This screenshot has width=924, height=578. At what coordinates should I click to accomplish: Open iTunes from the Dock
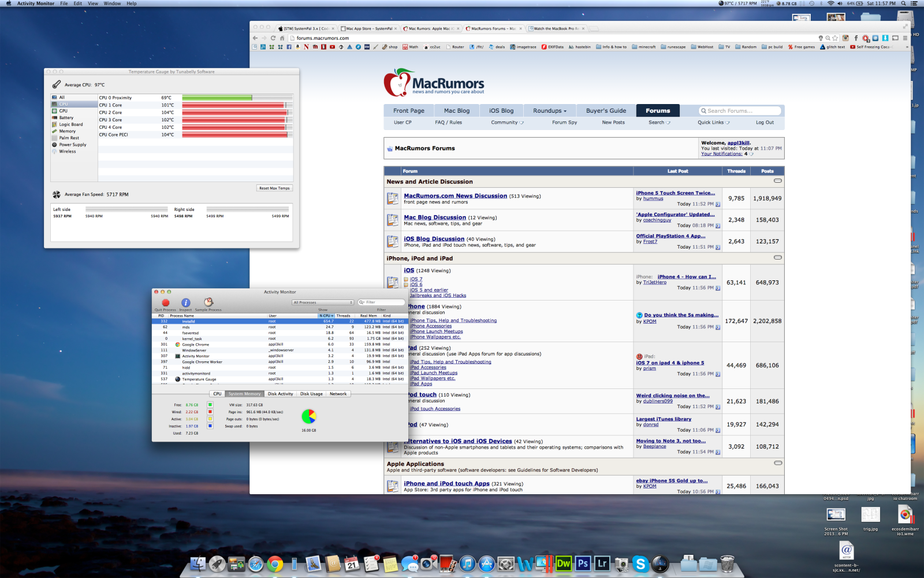[x=468, y=564]
